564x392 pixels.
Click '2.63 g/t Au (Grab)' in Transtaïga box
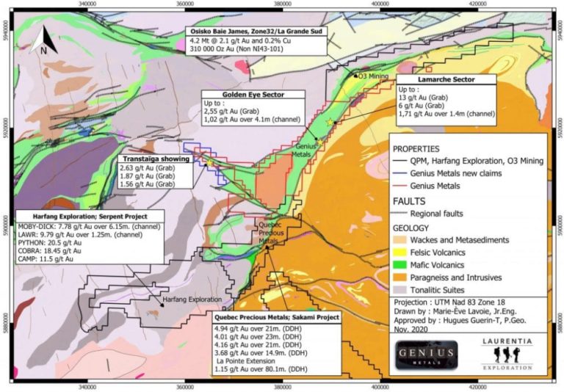click(148, 168)
